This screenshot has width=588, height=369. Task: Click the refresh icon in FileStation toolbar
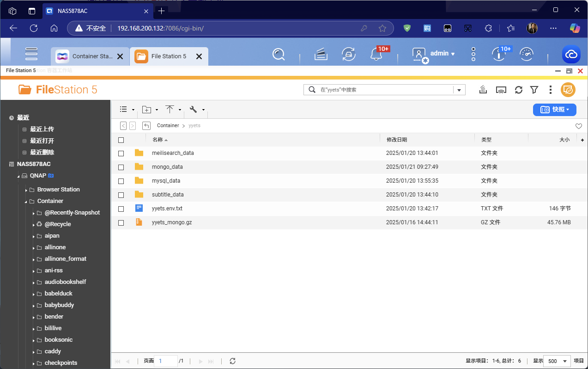pyautogui.click(x=519, y=90)
